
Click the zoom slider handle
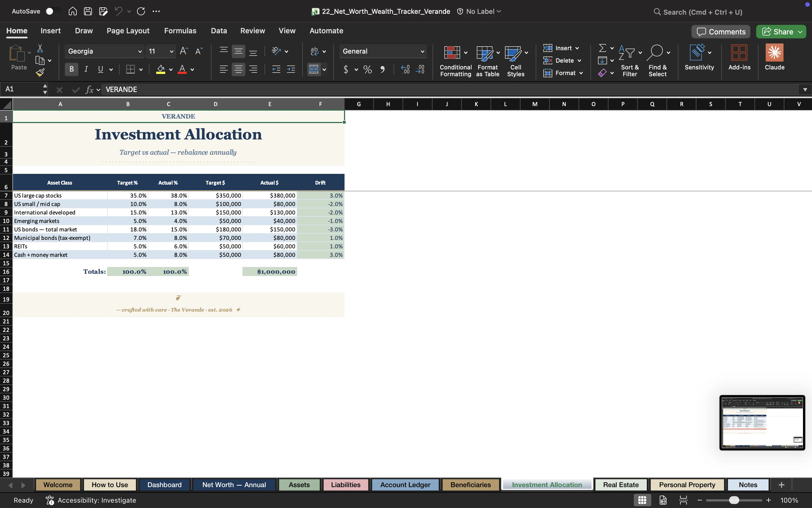coord(734,500)
